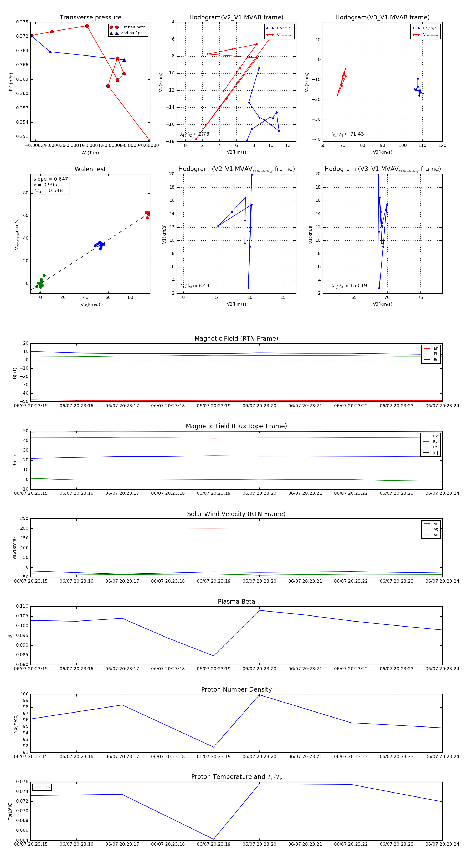Click the 'WalenTest' plot title
Screen dimensions: 473x868
click(x=90, y=169)
